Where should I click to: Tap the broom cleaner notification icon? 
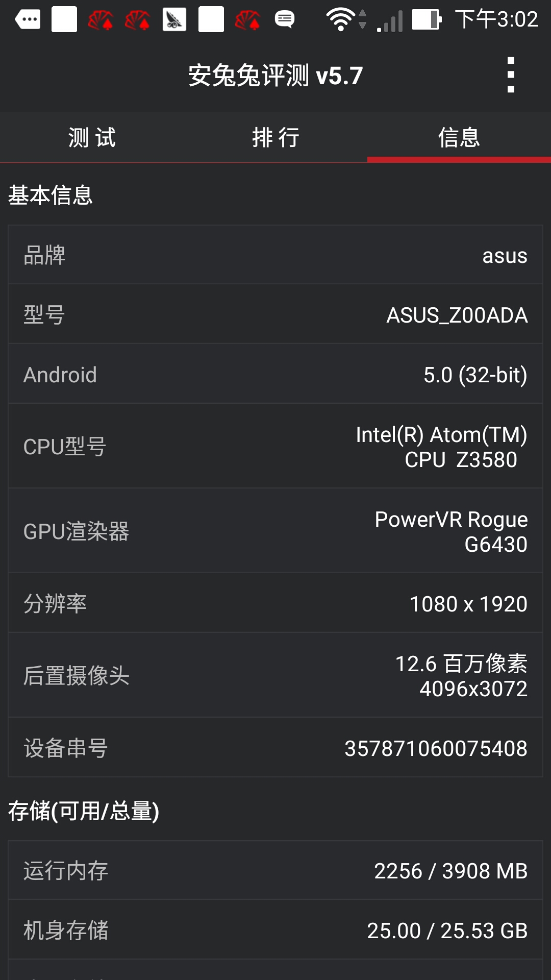tap(174, 19)
